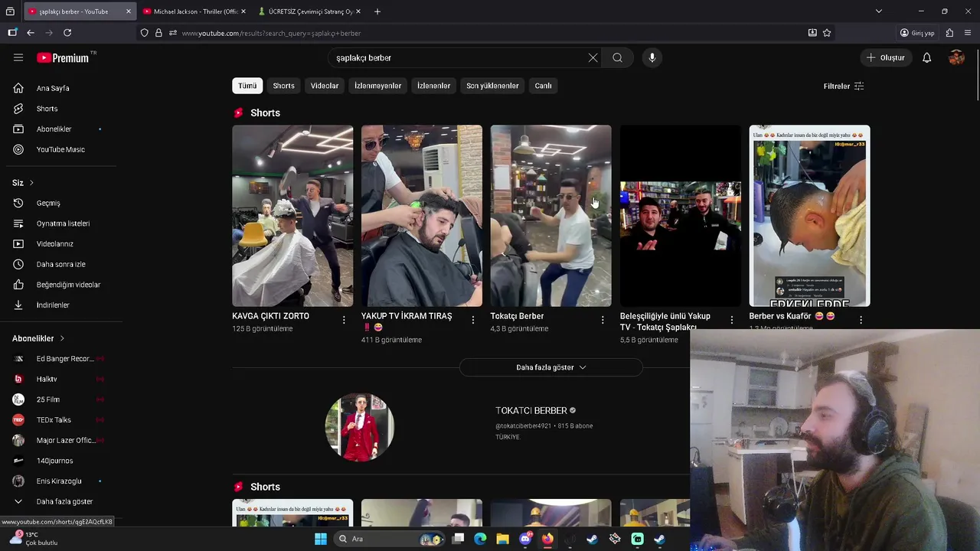Open options menu for YAKUP TV İKRAM TIRAŞ
Viewport: 980px width, 551px height.
[473, 320]
